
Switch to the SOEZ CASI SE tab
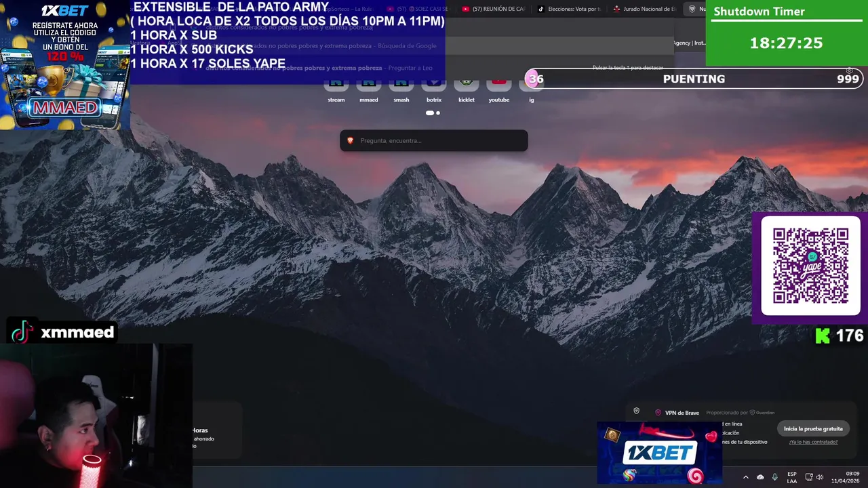[x=418, y=9]
